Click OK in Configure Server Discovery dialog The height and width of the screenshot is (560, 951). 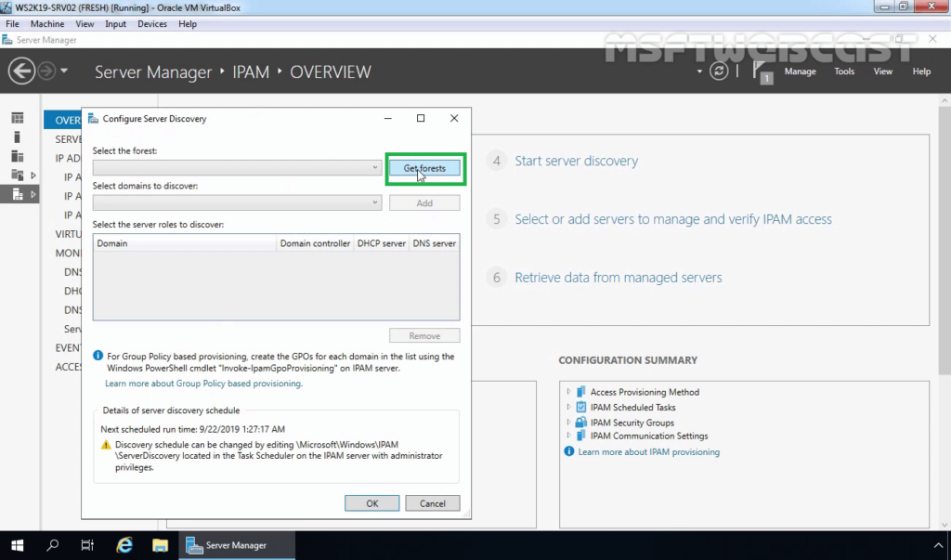(371, 503)
